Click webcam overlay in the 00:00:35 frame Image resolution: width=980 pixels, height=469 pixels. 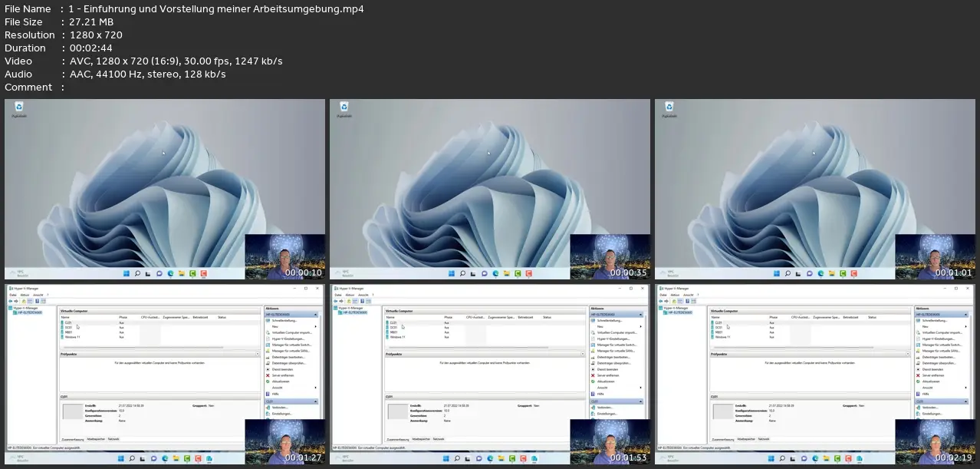[x=610, y=256]
